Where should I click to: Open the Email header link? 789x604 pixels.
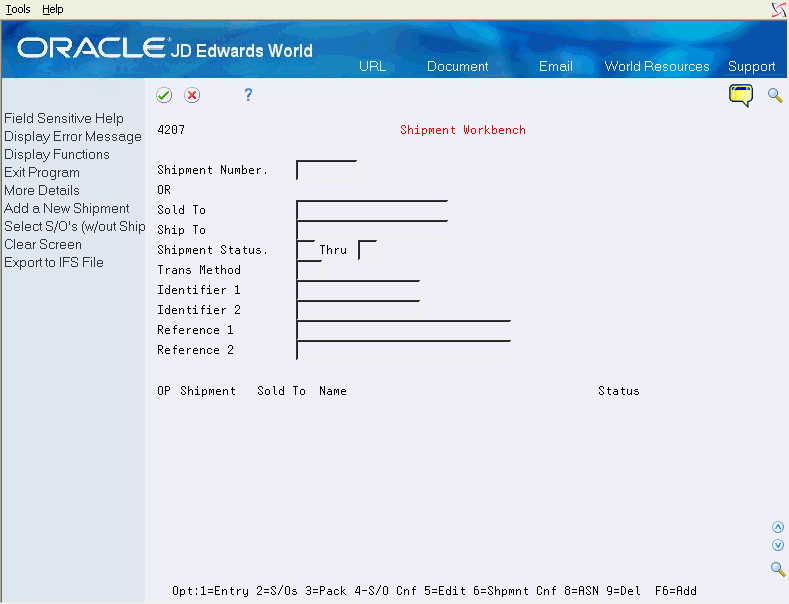[x=556, y=66]
